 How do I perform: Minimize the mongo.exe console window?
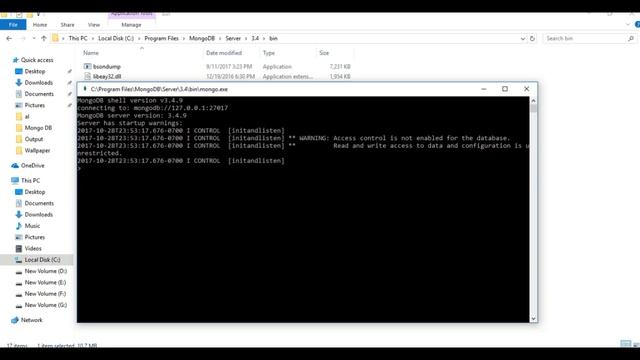(x=484, y=89)
